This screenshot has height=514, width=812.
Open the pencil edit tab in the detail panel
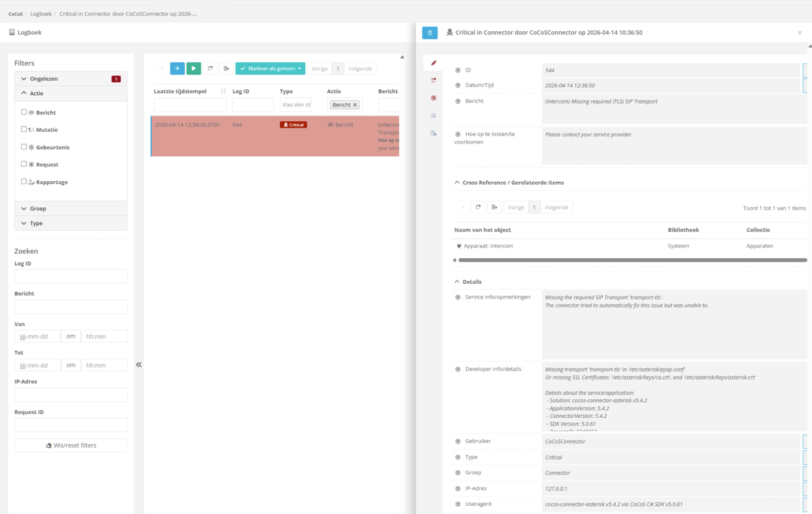point(434,63)
